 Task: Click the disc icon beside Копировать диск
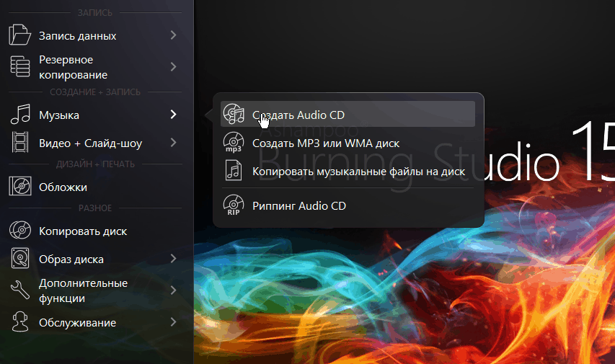[19, 231]
